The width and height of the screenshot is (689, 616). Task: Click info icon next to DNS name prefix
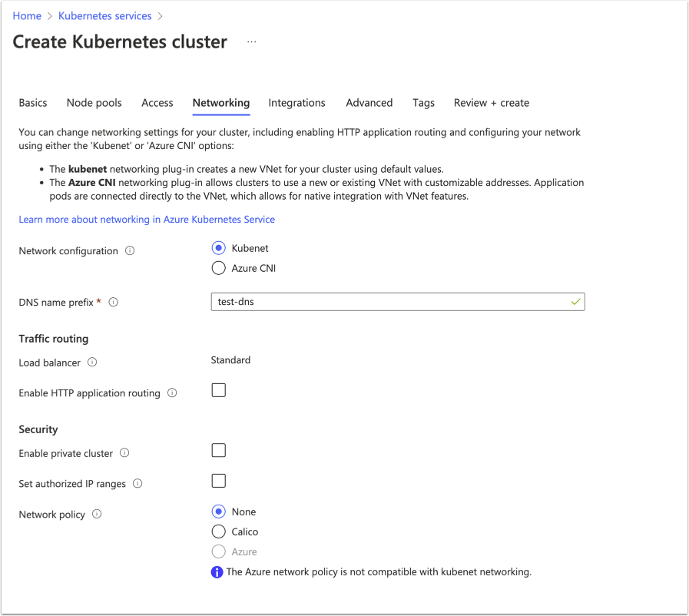click(114, 303)
